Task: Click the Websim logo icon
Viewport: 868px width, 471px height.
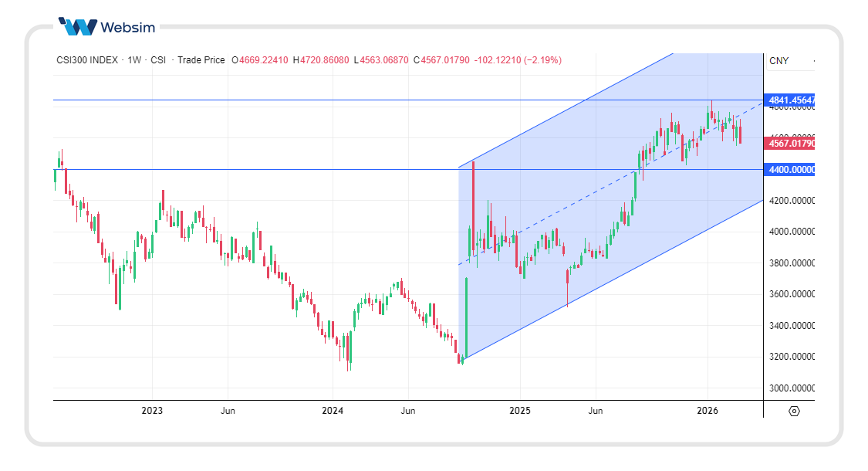Action: [x=78, y=27]
